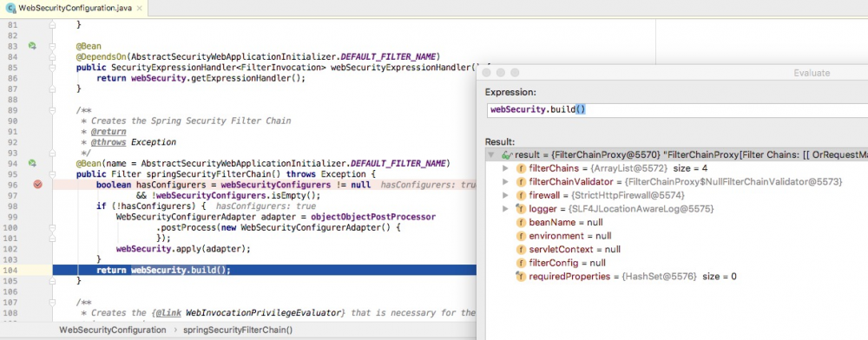Click the field icon beside filterConfig

click(x=521, y=263)
